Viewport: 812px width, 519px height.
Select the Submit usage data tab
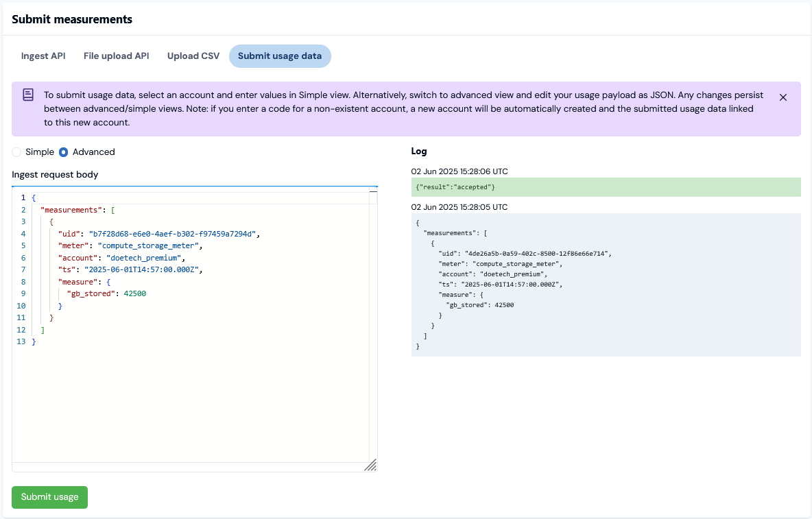pos(280,56)
